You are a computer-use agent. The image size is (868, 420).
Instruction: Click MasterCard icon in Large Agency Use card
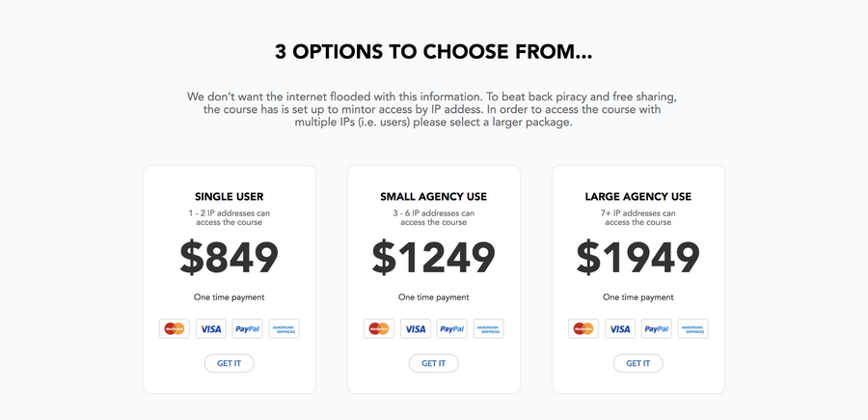pyautogui.click(x=583, y=328)
